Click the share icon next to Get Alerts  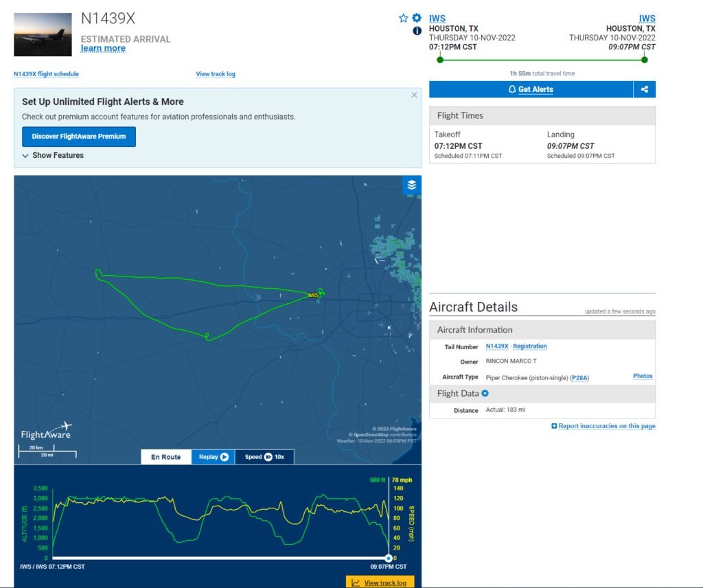click(644, 89)
